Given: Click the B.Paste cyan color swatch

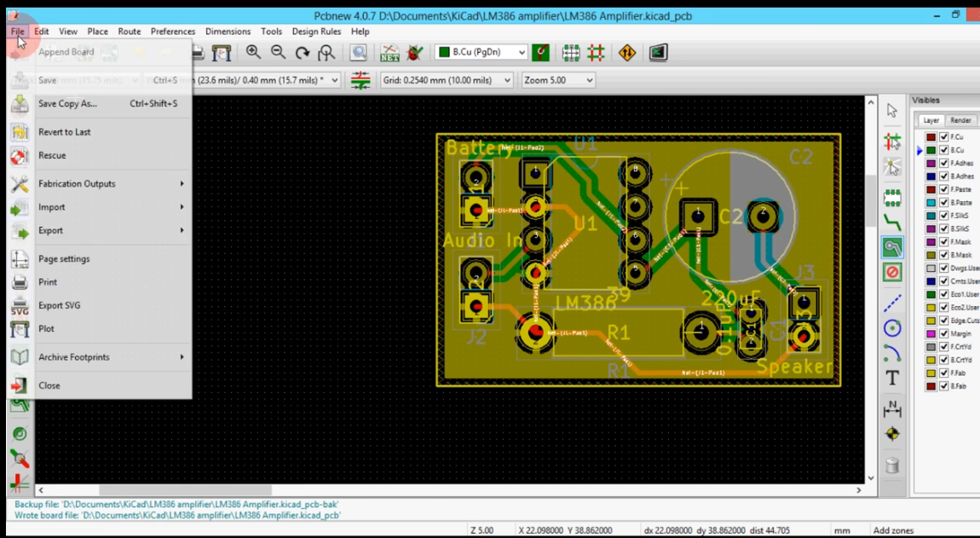Looking at the screenshot, I should click(931, 203).
